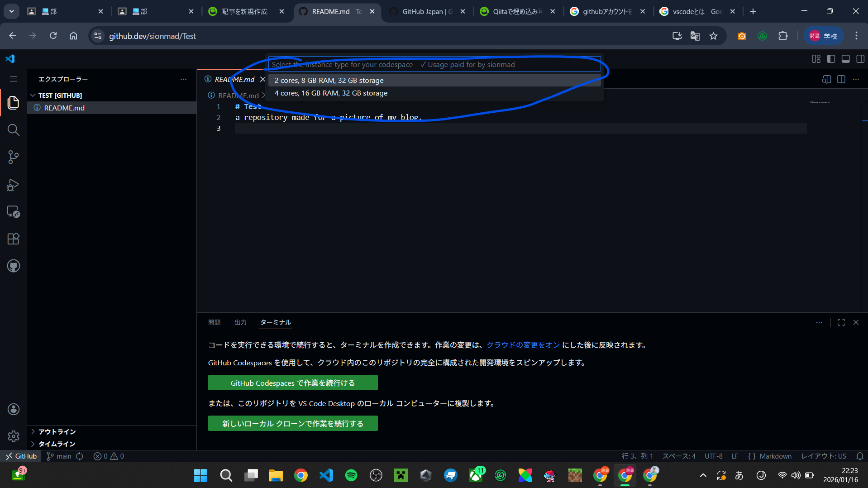Select 4 cores, 16 GB RAM instance type

pos(331,93)
